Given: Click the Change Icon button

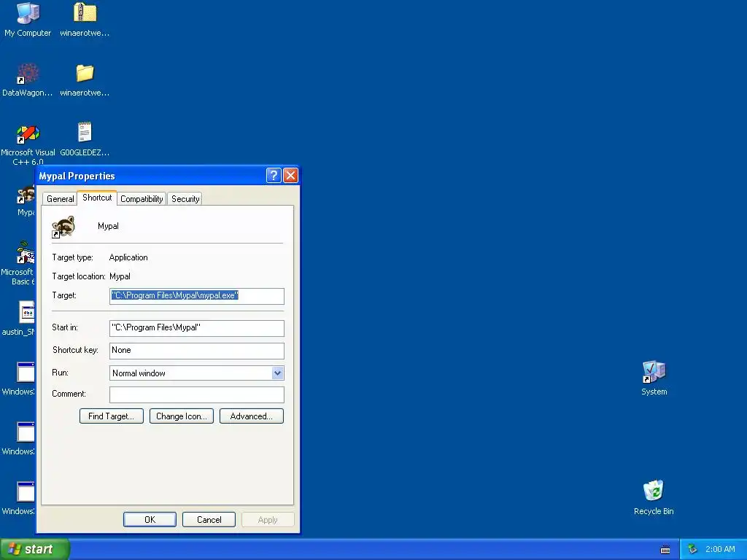Looking at the screenshot, I should [x=182, y=416].
